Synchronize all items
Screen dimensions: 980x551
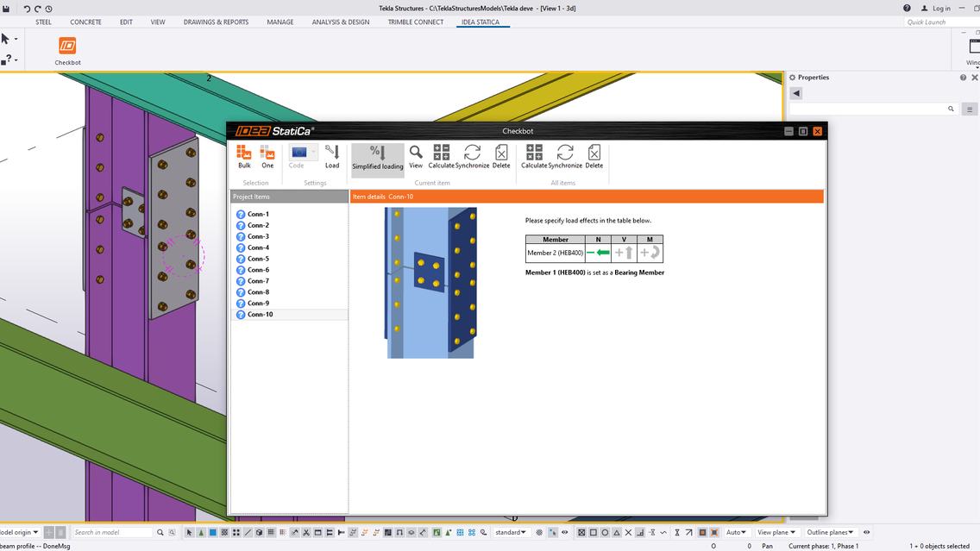[x=565, y=157]
